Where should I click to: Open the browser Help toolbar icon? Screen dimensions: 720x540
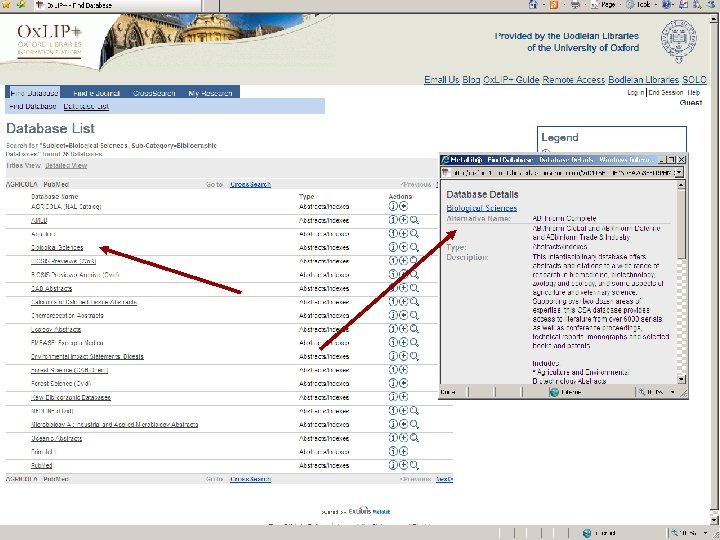667,5
